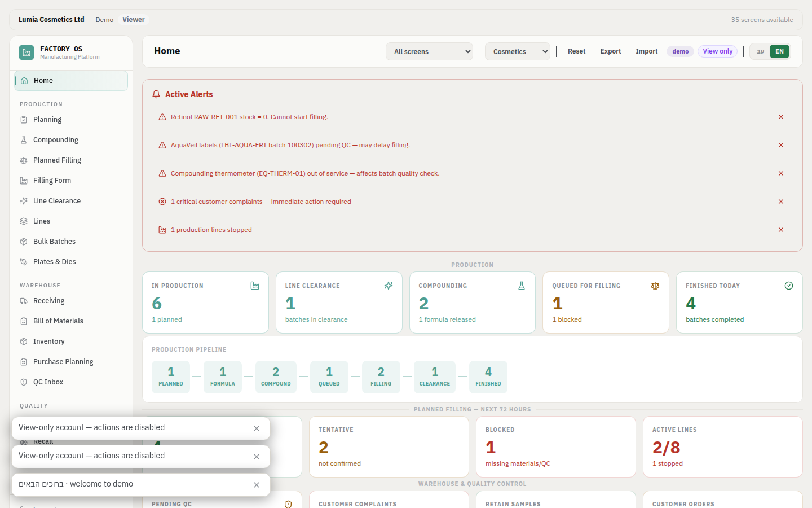
Task: Click '1 formula released' text
Action: (x=447, y=319)
